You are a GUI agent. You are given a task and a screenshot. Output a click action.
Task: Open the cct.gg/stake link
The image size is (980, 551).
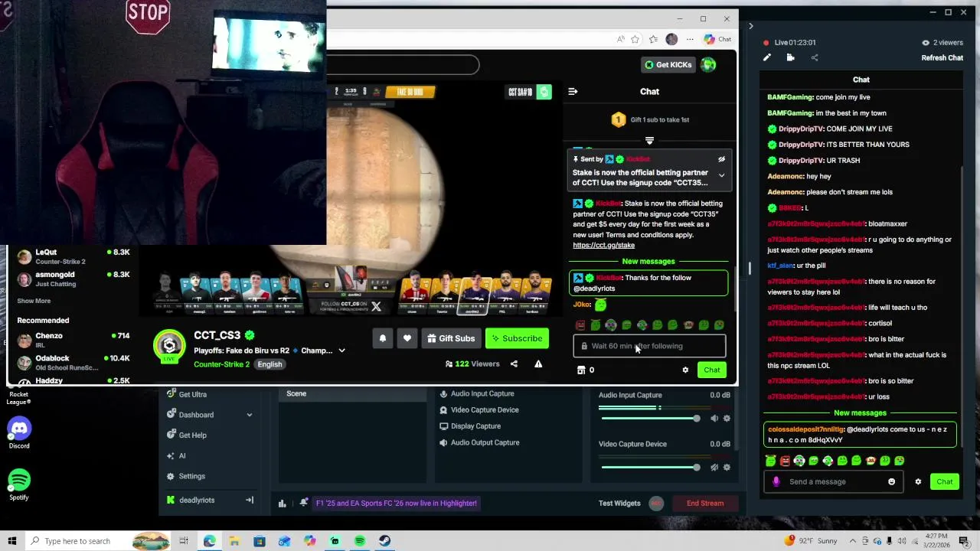(603, 246)
